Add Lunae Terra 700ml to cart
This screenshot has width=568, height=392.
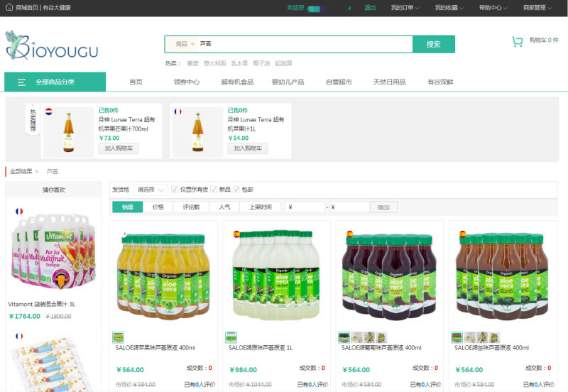point(119,148)
